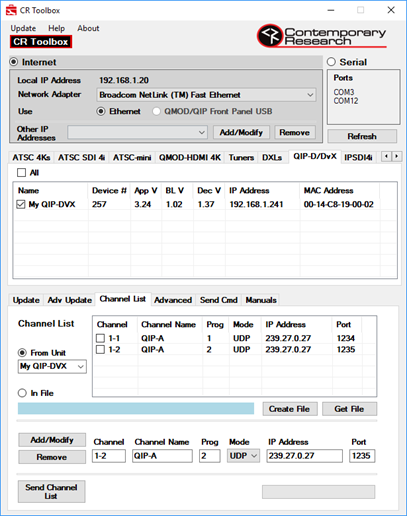Click the channel Remove button
Screen dimensions: 407x516
tap(52, 457)
